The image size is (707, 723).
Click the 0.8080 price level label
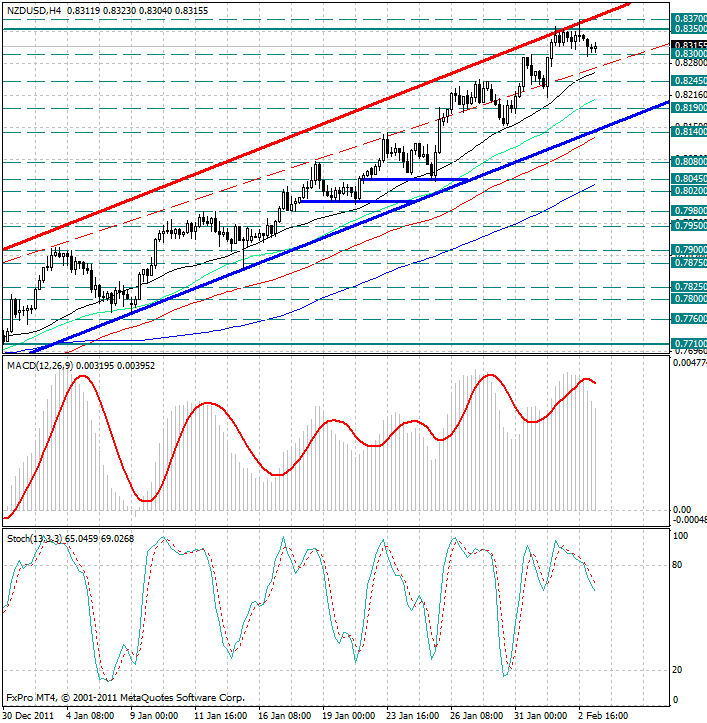689,161
